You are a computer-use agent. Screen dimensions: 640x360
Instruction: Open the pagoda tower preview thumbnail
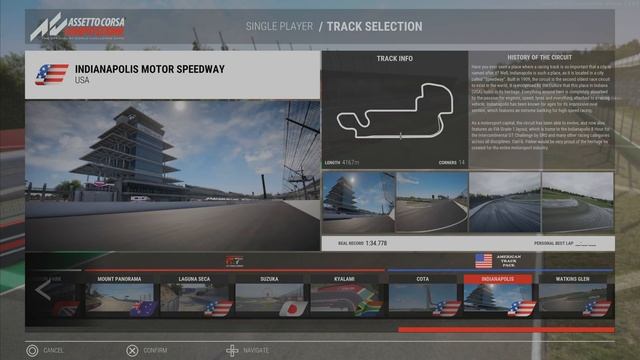[x=359, y=202]
